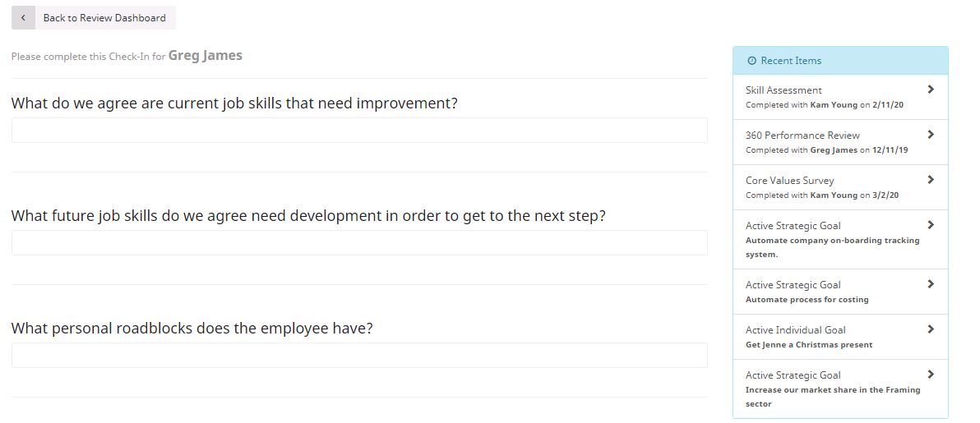Focus the future job skills development field
Screen dimensions: 980x423
pyautogui.click(x=359, y=242)
